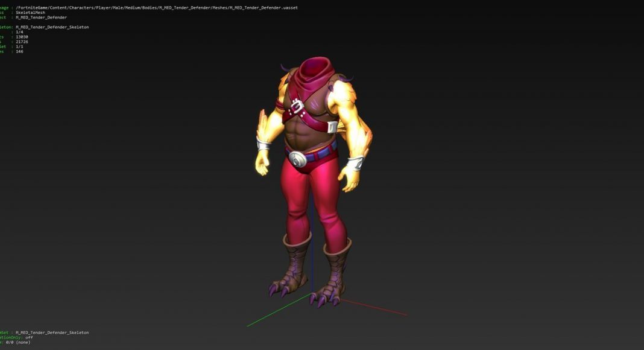Click the skeleton name in the top info block

coord(52,27)
